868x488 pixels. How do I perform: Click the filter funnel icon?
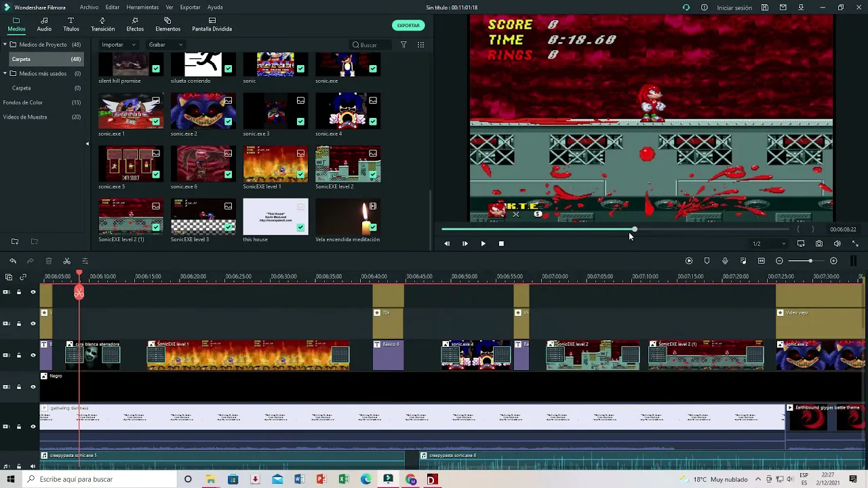(x=403, y=45)
